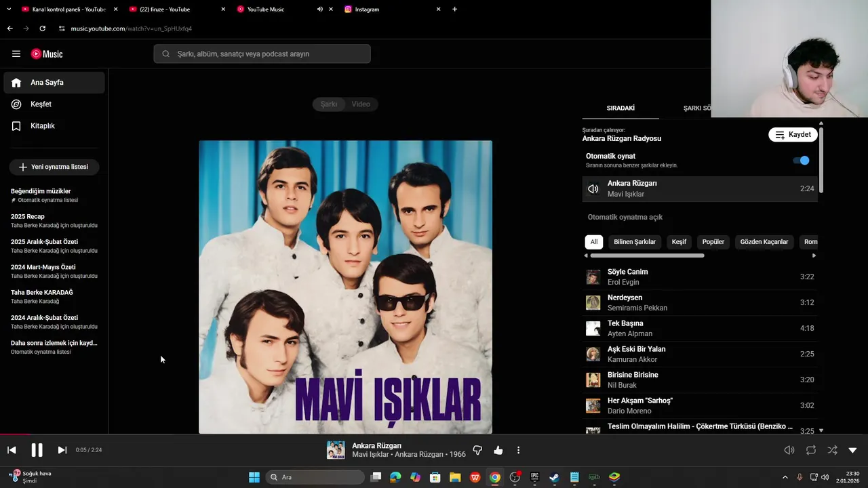The height and width of the screenshot is (488, 868).
Task: Play Aşk Eski Bir Yalan song
Action: coord(700,354)
